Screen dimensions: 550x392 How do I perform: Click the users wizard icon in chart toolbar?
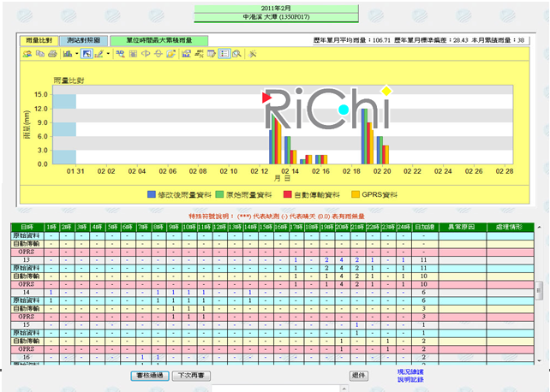tap(27, 54)
